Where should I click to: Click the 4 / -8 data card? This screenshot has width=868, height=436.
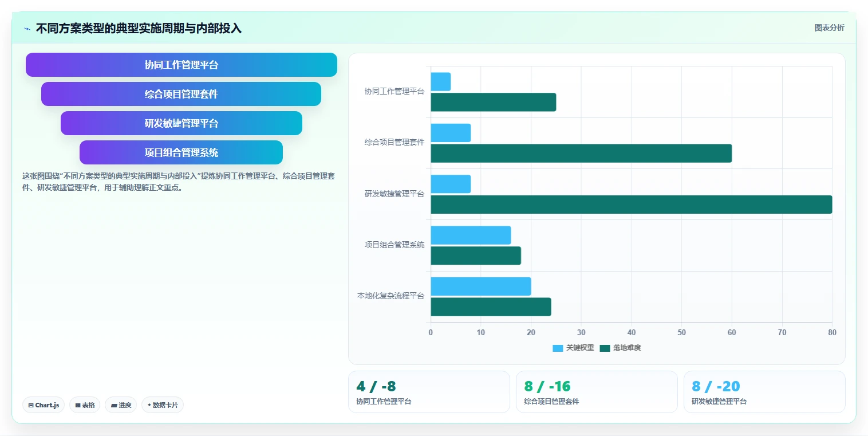pyautogui.click(x=429, y=392)
